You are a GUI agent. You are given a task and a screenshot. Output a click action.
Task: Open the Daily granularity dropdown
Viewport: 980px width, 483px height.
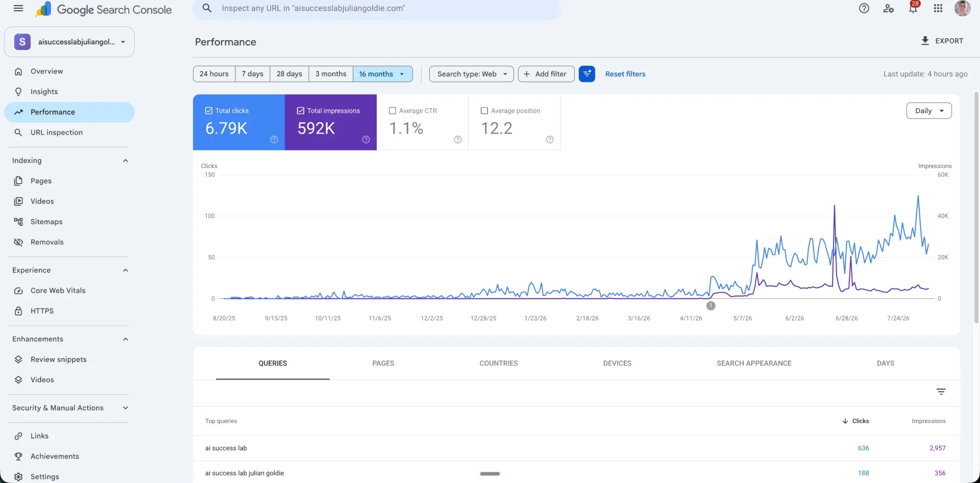click(x=929, y=111)
